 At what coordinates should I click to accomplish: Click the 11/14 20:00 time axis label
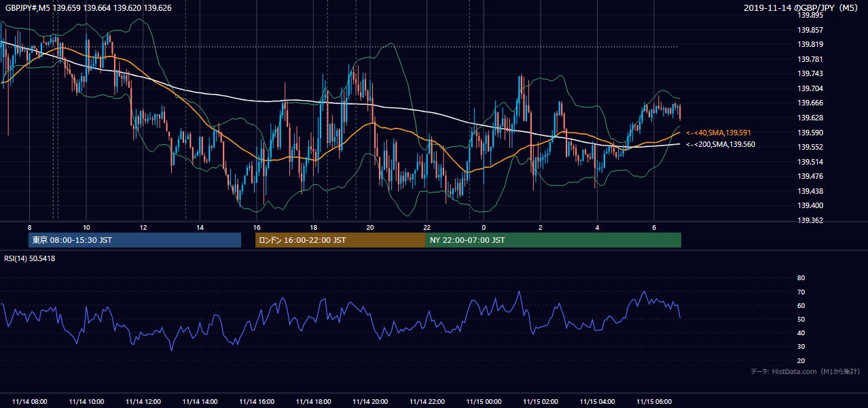pos(370,402)
